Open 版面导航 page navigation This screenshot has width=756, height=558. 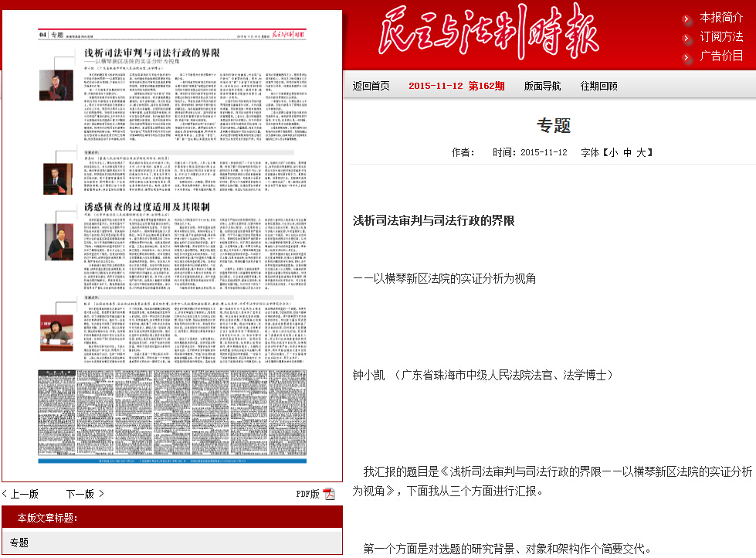(x=542, y=86)
